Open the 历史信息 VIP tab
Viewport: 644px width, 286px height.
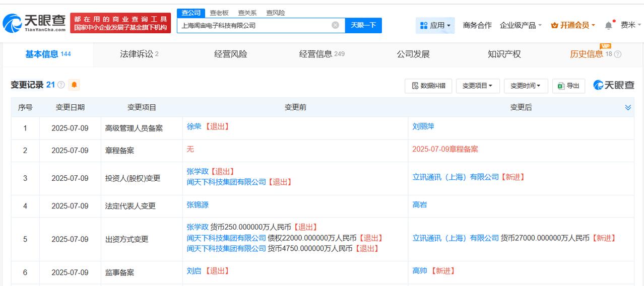pyautogui.click(x=591, y=54)
